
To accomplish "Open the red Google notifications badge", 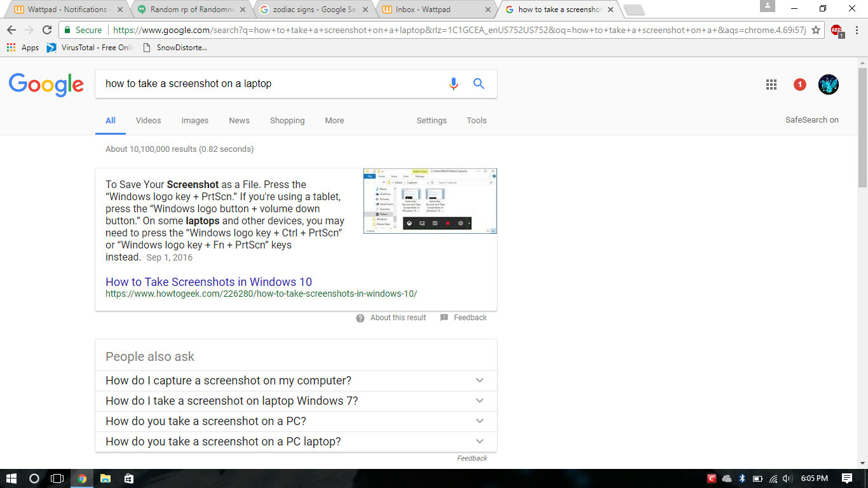I will point(800,85).
